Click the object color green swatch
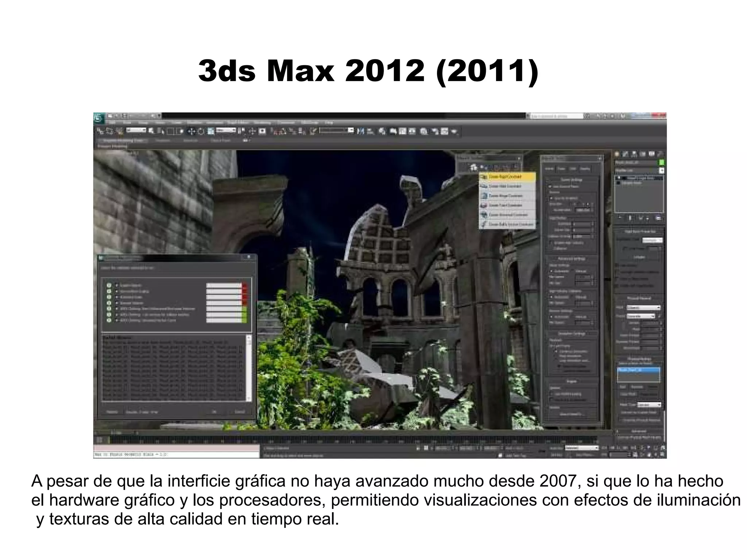The width and height of the screenshot is (747, 560). point(661,163)
